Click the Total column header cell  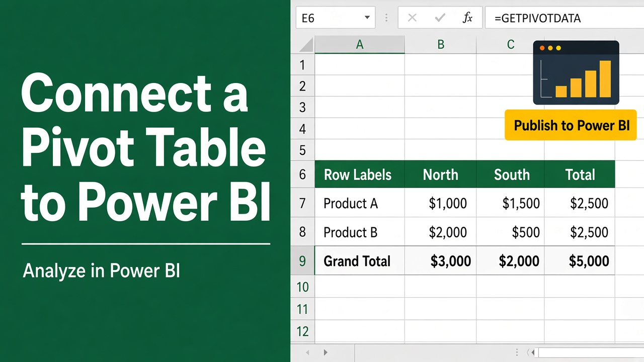pyautogui.click(x=580, y=174)
